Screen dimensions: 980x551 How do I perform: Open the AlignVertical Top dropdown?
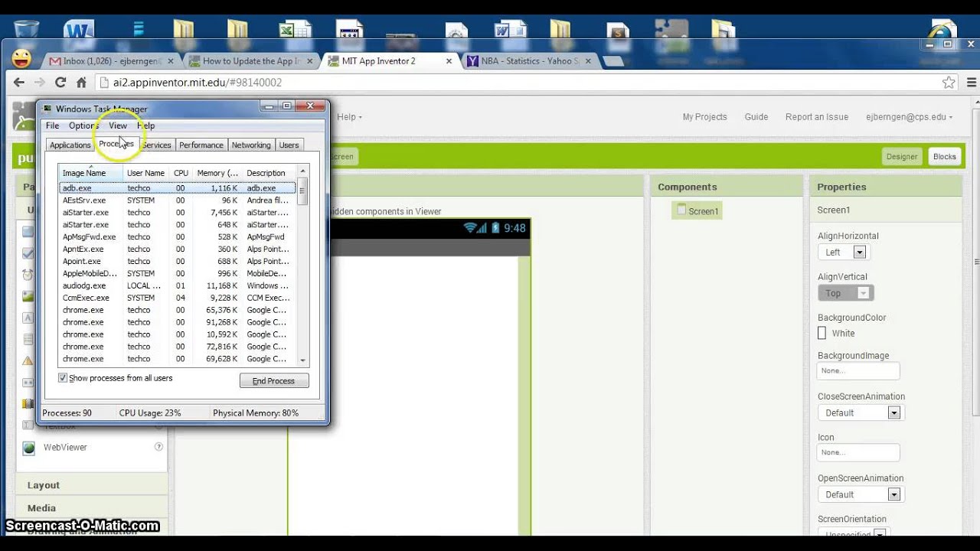pyautogui.click(x=845, y=293)
